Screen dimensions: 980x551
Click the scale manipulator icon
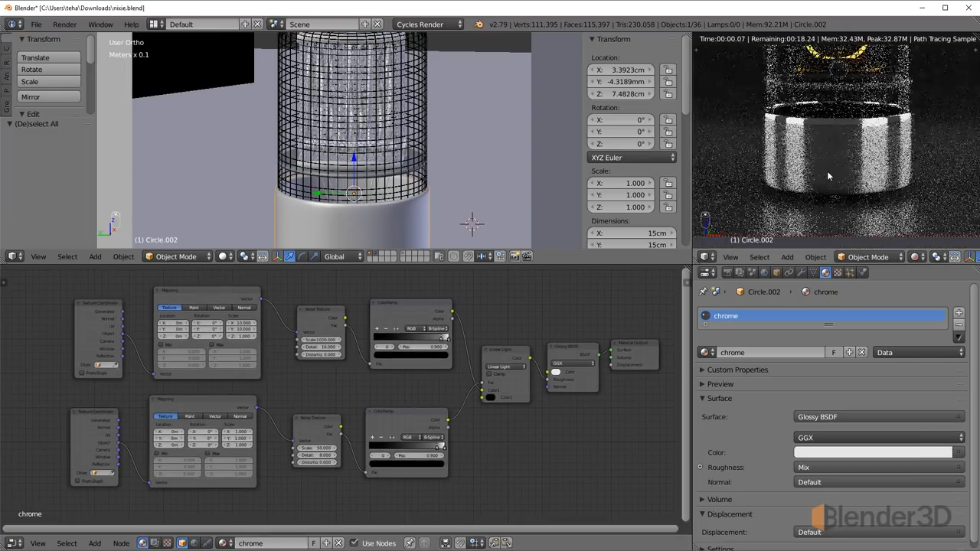pos(314,256)
